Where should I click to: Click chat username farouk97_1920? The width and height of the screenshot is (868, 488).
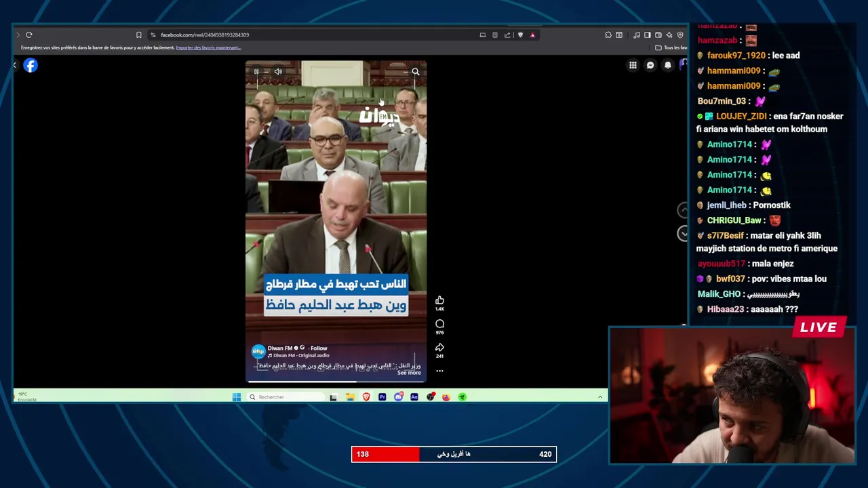click(736, 56)
